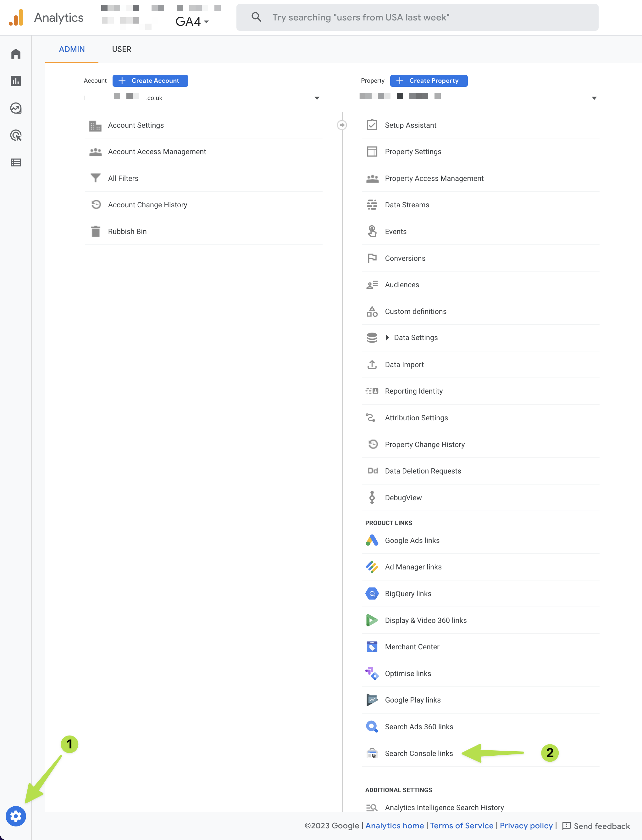Open the GA4 property switcher dropdown
The height and width of the screenshot is (840, 642).
pos(192,21)
